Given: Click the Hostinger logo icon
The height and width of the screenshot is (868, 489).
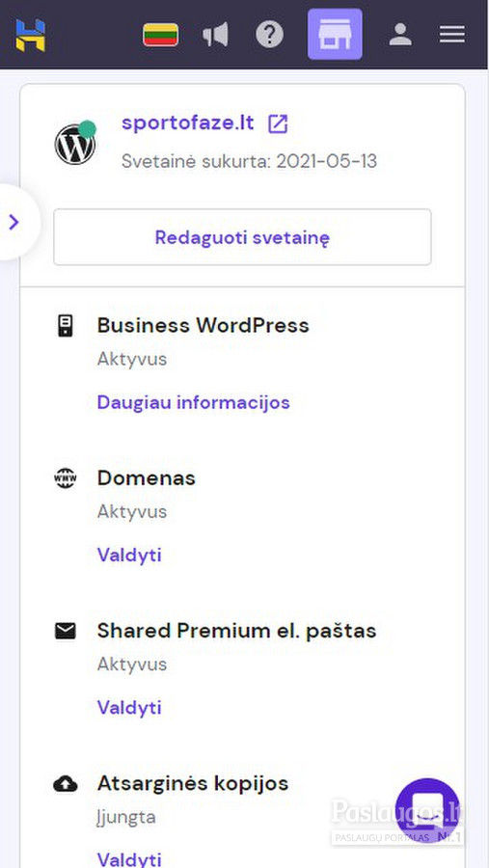Looking at the screenshot, I should click(31, 35).
